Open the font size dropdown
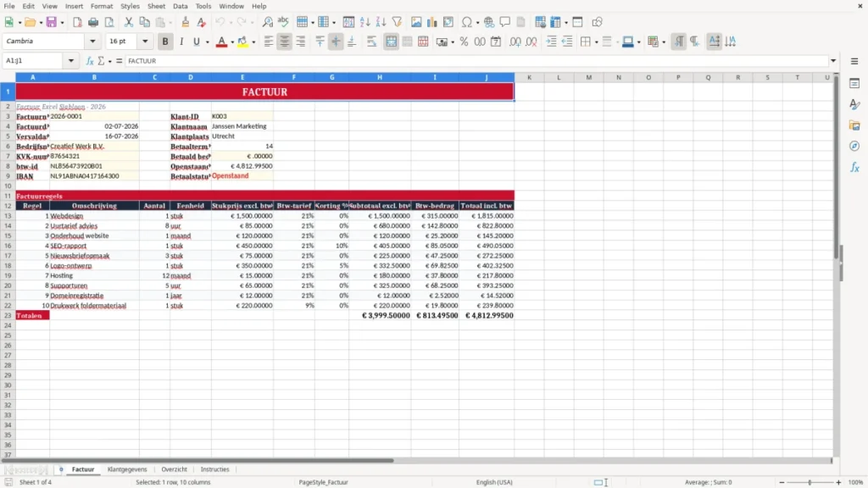Screen dimensions: 868x488 (x=145, y=41)
